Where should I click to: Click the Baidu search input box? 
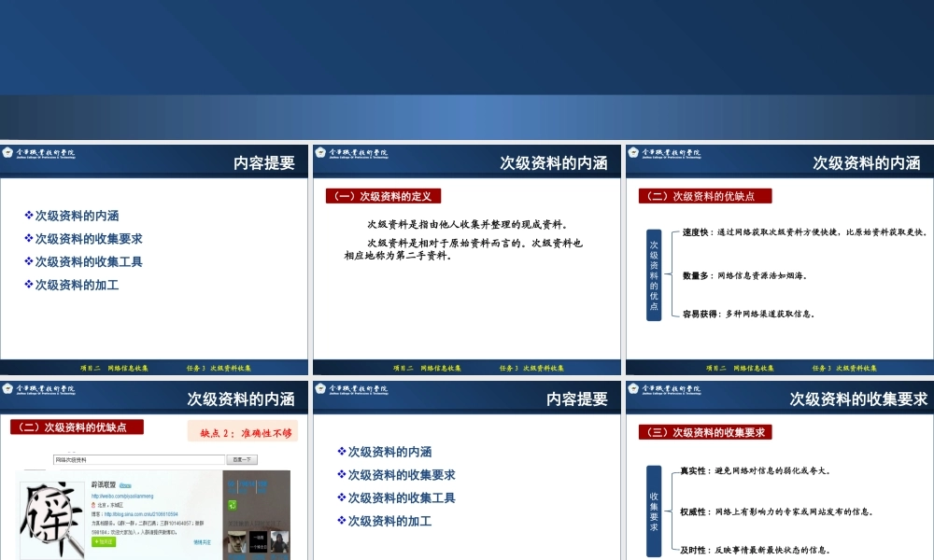136,459
